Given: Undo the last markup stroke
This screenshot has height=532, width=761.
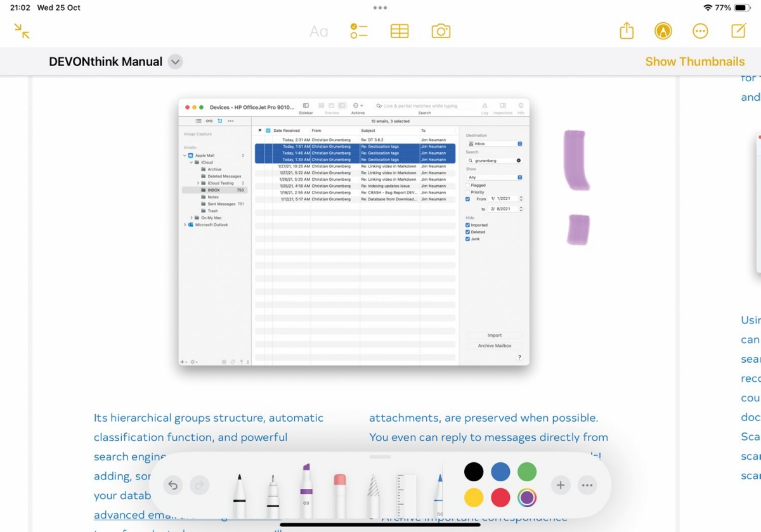Looking at the screenshot, I should tap(172, 486).
